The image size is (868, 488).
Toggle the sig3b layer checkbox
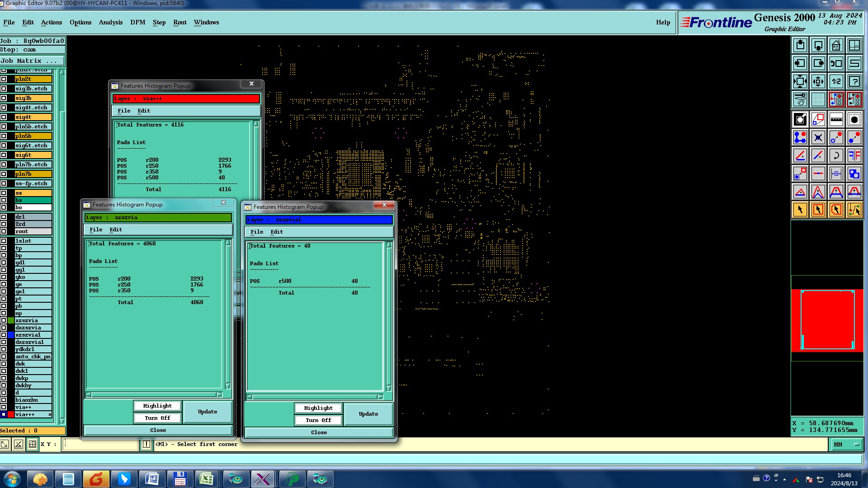click(x=4, y=98)
